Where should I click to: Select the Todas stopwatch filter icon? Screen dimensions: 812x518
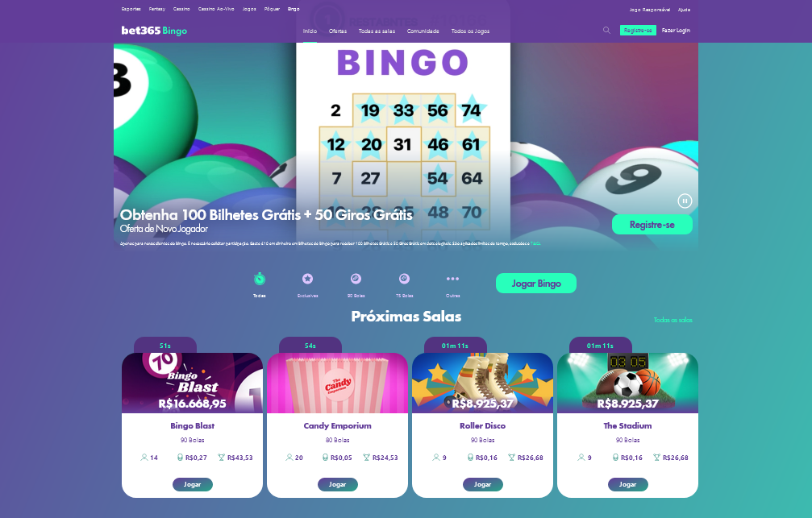pos(260,280)
